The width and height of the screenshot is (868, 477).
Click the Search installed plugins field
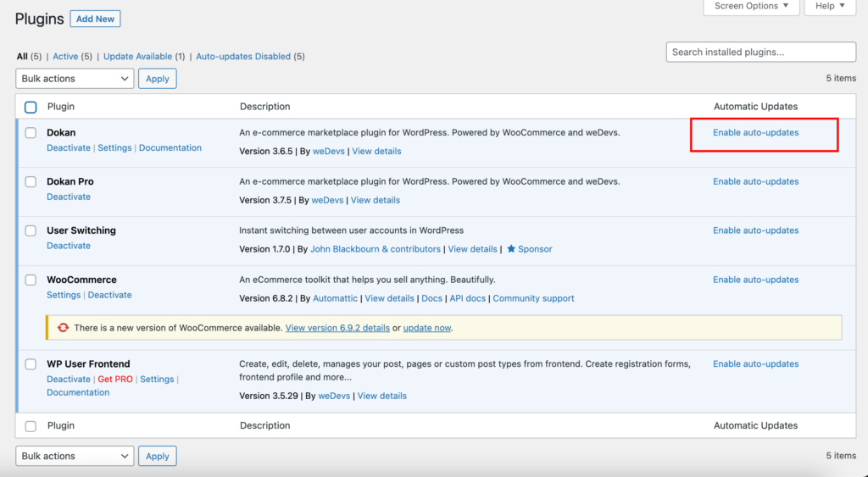(x=761, y=52)
